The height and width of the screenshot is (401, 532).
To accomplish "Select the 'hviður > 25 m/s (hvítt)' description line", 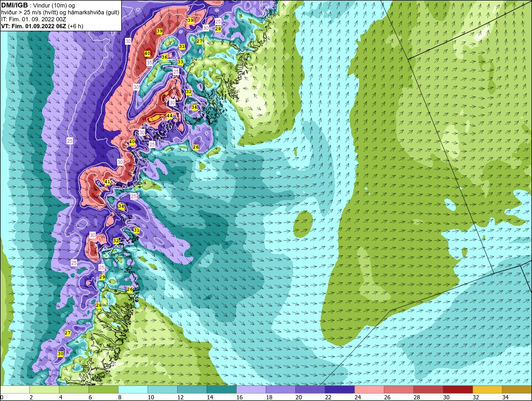I will coord(60,12).
